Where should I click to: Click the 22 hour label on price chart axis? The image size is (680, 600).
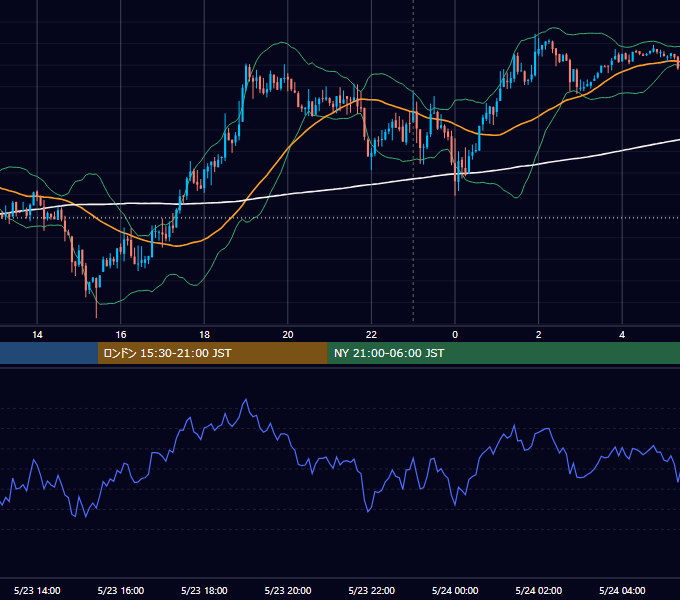coord(371,335)
